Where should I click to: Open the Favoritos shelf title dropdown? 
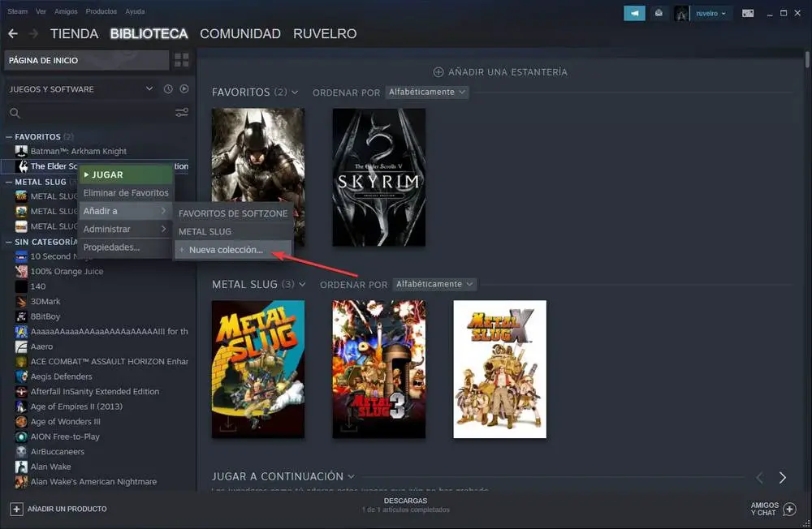click(295, 92)
